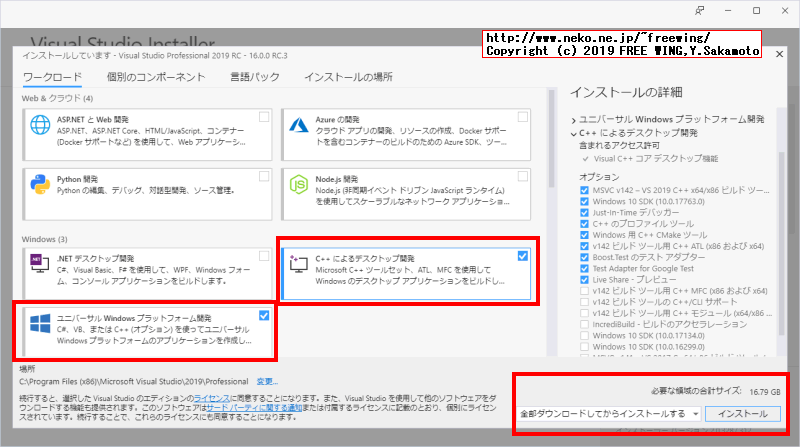
Task: Click Visual C++ core desktop features item
Action: click(656, 159)
